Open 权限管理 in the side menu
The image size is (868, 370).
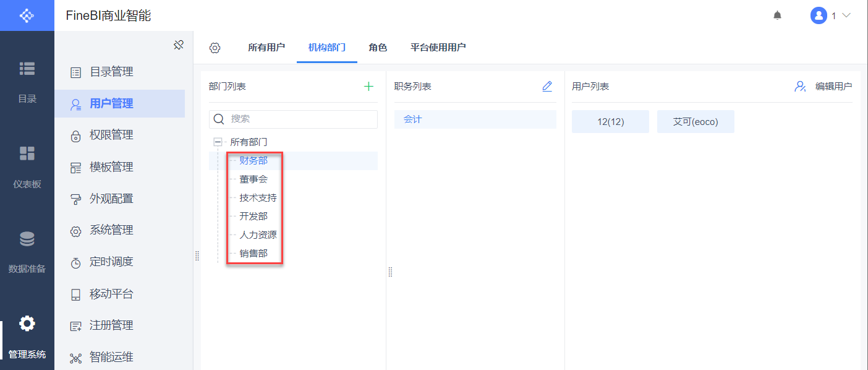(x=111, y=135)
